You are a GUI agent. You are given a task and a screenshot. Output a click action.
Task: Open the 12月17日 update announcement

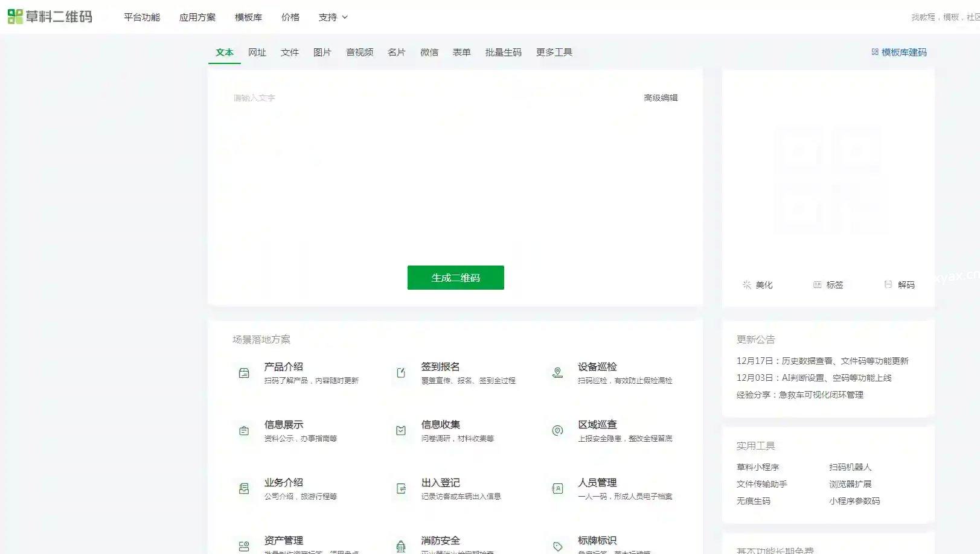(x=822, y=361)
